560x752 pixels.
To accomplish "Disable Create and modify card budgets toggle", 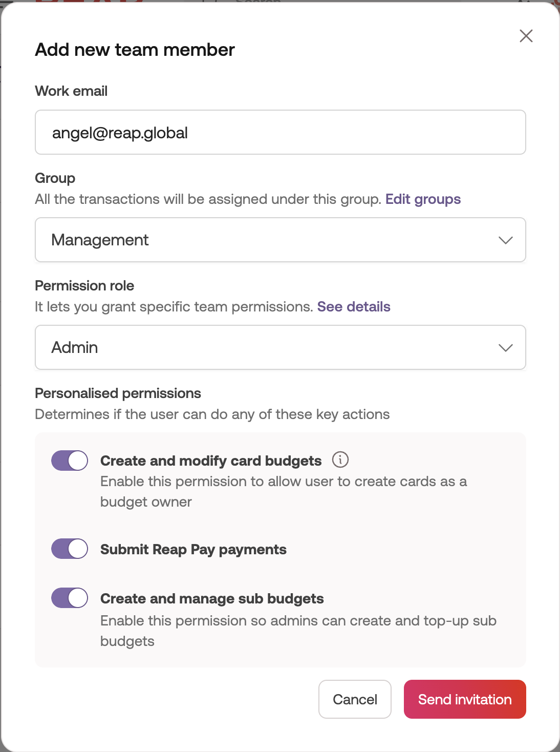I will click(x=70, y=461).
